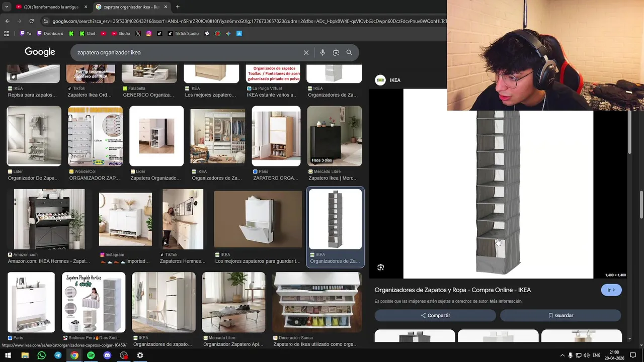
Task: Go to the Google homepage via the logo
Action: (40, 52)
